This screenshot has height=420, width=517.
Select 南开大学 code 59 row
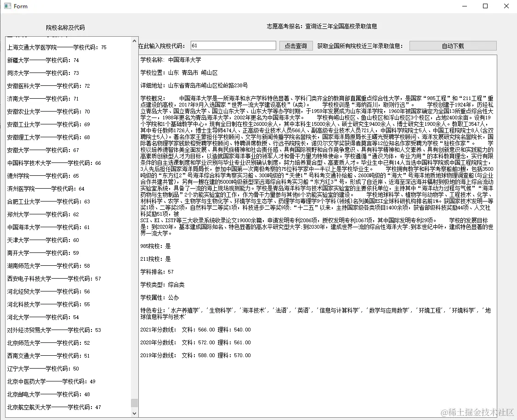coord(43,253)
